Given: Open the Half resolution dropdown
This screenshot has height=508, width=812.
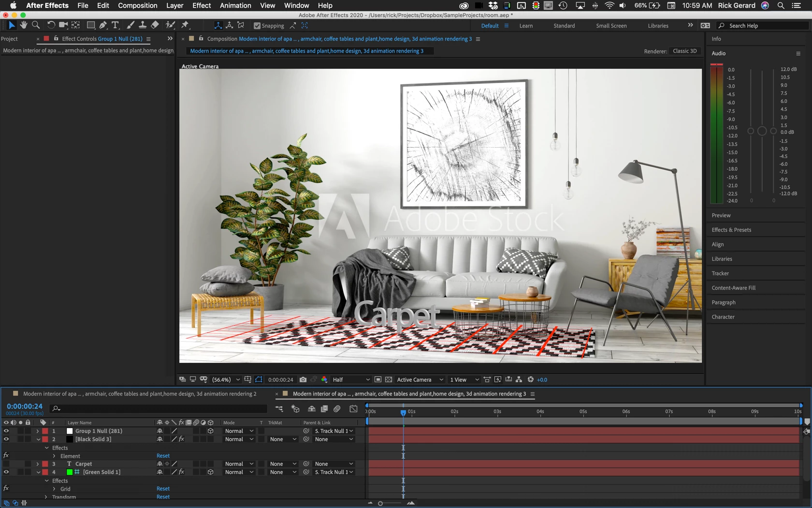Looking at the screenshot, I should [351, 380].
